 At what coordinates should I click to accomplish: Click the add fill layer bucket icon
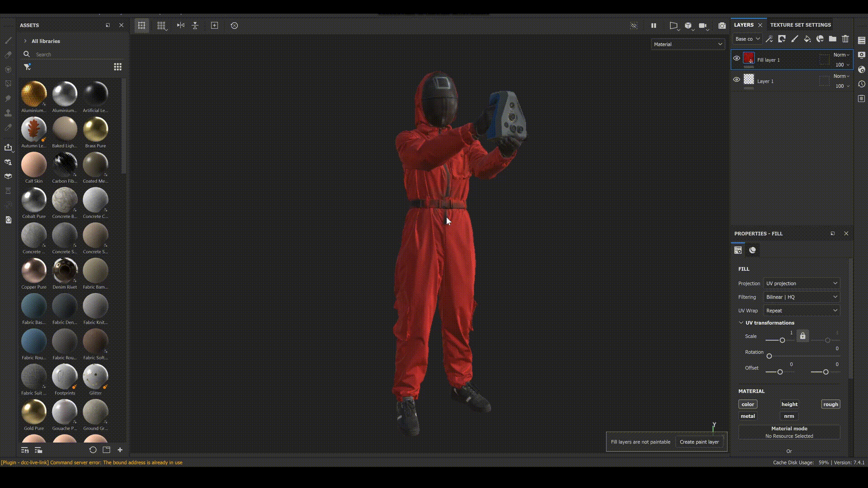pos(807,39)
